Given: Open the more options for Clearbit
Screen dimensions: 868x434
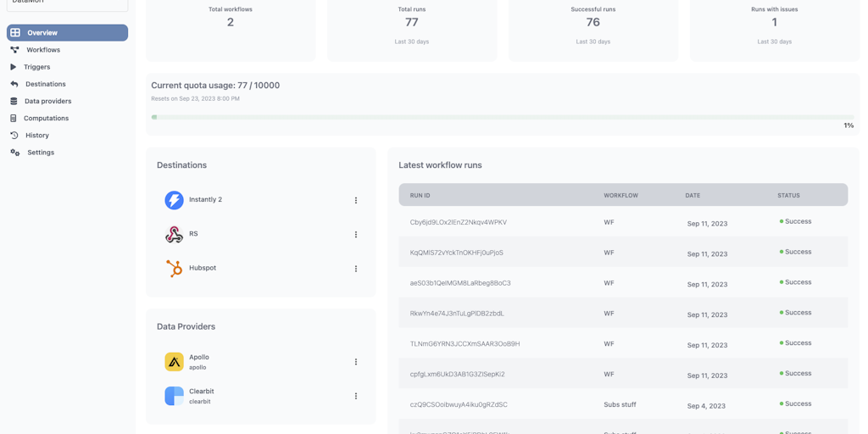Looking at the screenshot, I should coord(356,396).
